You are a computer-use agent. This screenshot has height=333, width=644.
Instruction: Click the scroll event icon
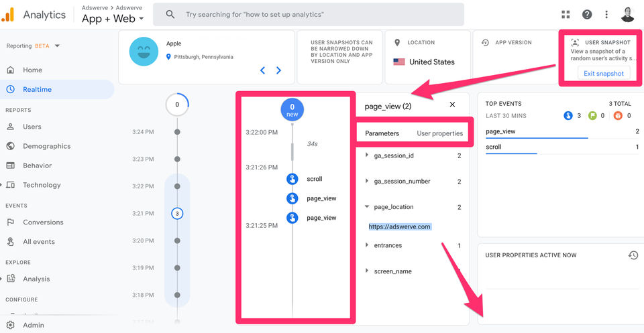(292, 179)
